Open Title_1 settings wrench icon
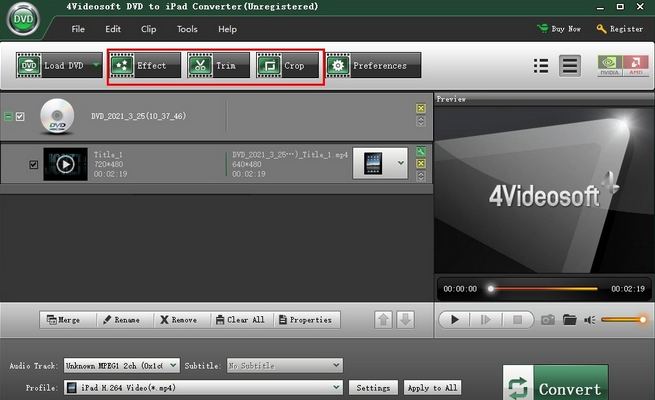The width and height of the screenshot is (655, 400). [421, 151]
